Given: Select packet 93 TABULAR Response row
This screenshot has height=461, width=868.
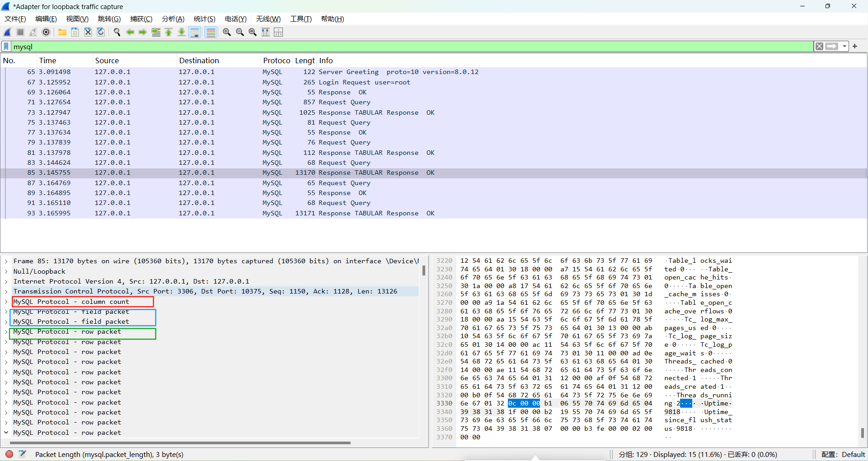Looking at the screenshot, I should [434, 213].
